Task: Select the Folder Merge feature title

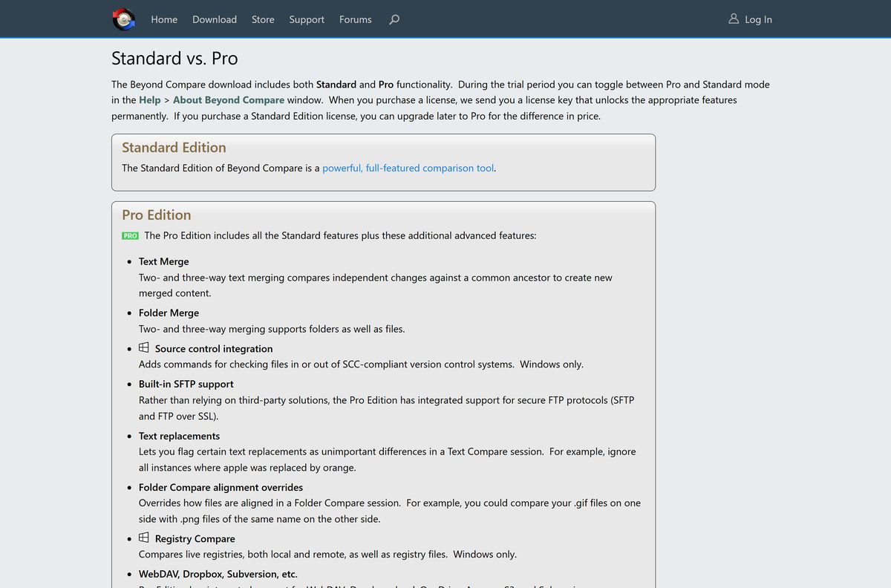Action: point(169,313)
